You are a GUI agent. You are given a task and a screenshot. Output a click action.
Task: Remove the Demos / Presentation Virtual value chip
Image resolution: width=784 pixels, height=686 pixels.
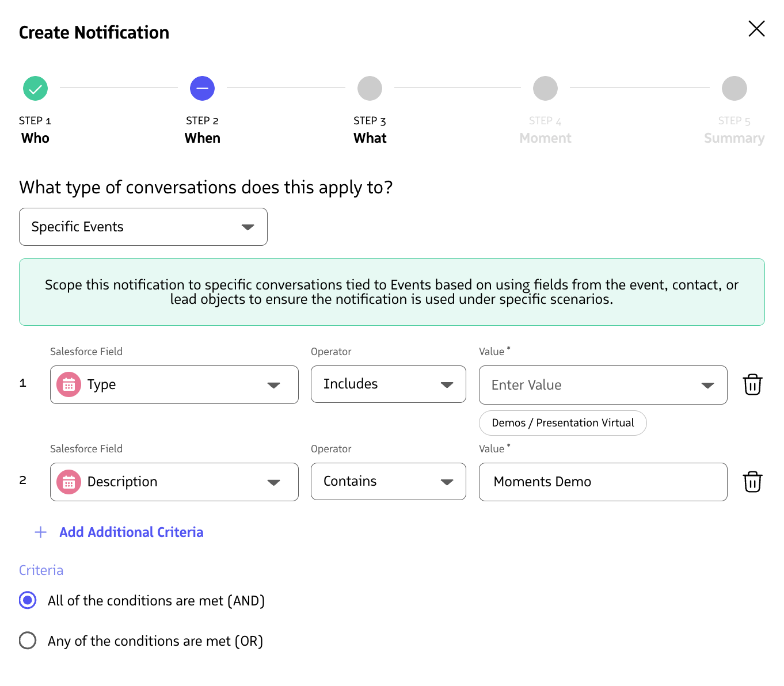[562, 422]
